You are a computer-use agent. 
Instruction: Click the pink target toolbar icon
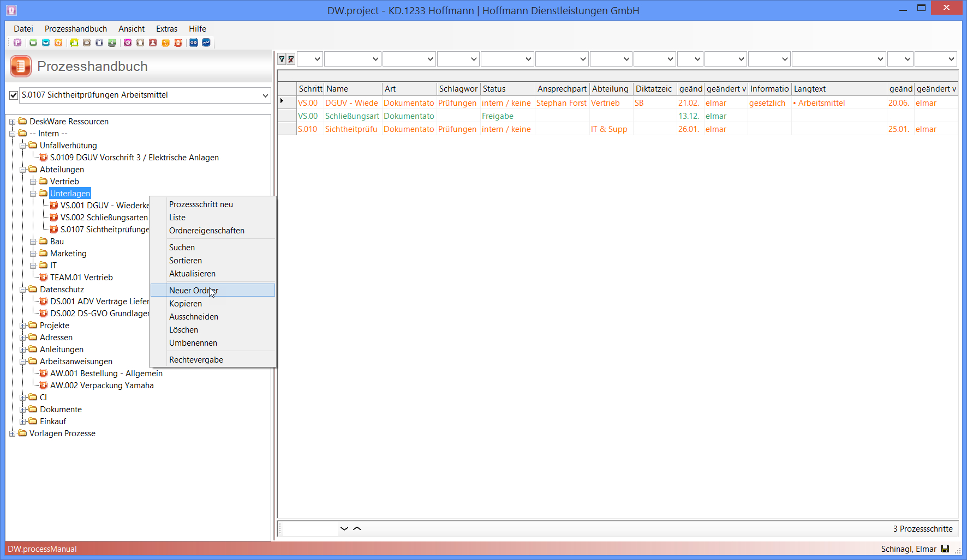coord(128,43)
